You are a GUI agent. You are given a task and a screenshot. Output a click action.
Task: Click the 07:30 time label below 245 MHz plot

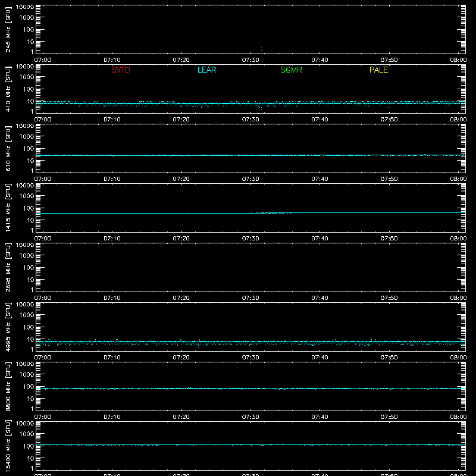click(250, 60)
